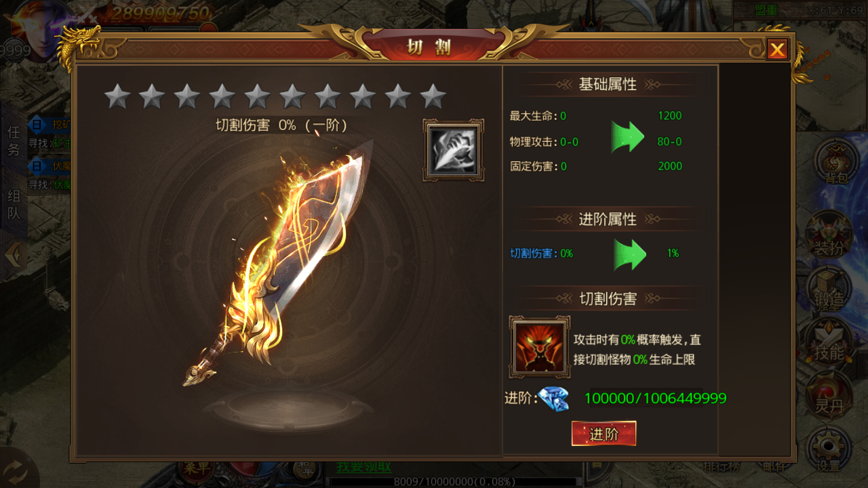Click the 进阶 upgrade button
Viewport: 868px width, 488px height.
click(604, 434)
